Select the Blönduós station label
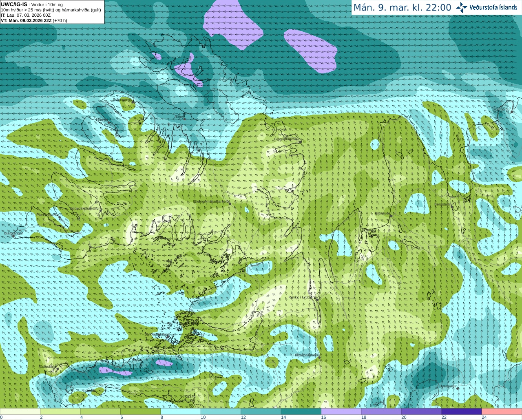The height and width of the screenshot is (420, 522). pyautogui.click(x=383, y=213)
